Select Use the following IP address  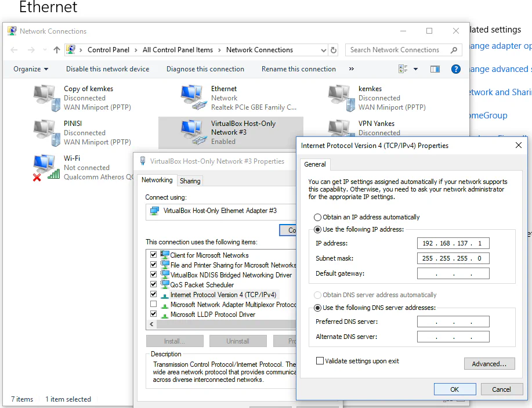pos(317,229)
